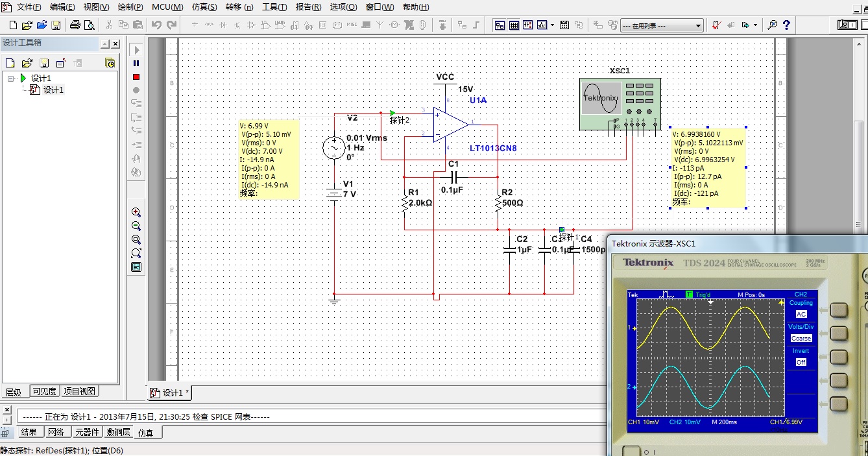This screenshot has width=868, height=456.
Task: Zoom to fit the whole sheet
Action: [136, 253]
